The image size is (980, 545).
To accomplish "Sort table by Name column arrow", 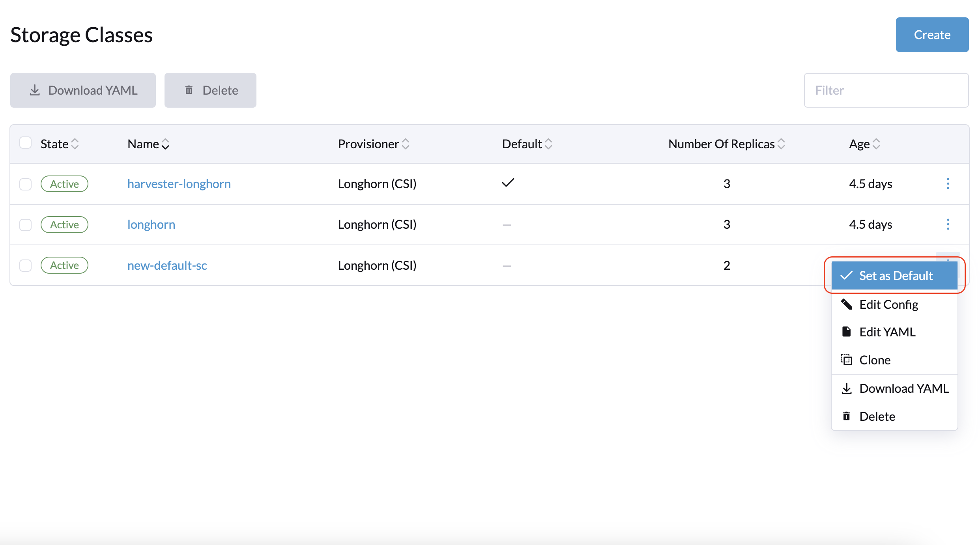I will click(x=166, y=144).
